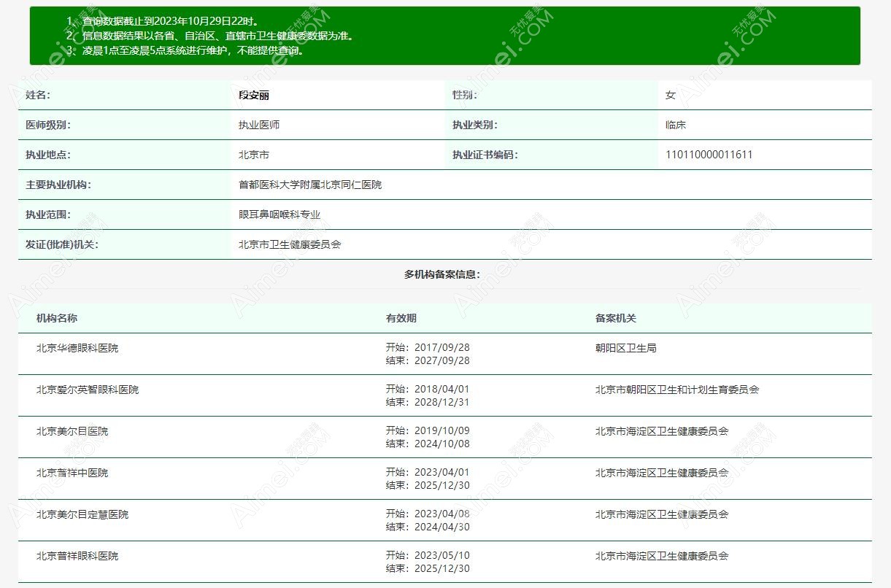Click end date 2027/09/28
This screenshot has width=891, height=588.
click(x=442, y=360)
